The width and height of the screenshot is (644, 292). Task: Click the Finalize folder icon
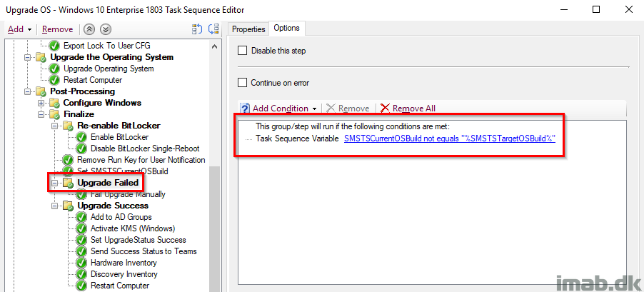[x=54, y=114]
